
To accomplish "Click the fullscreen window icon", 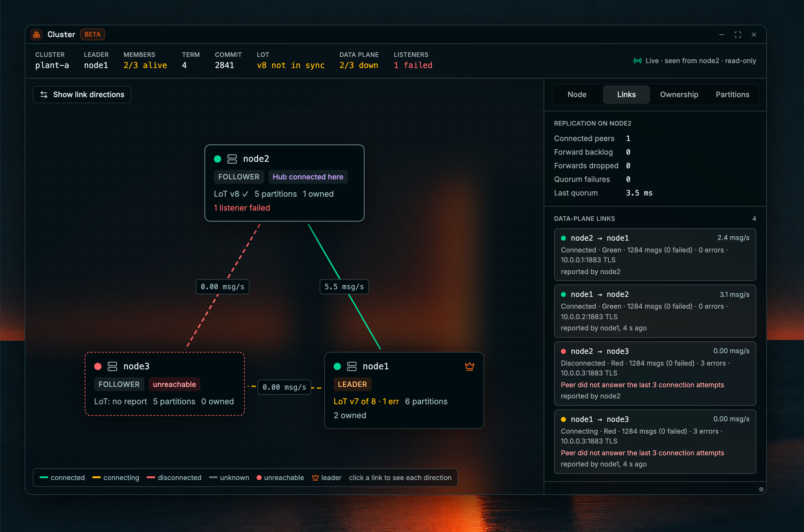I will [738, 35].
